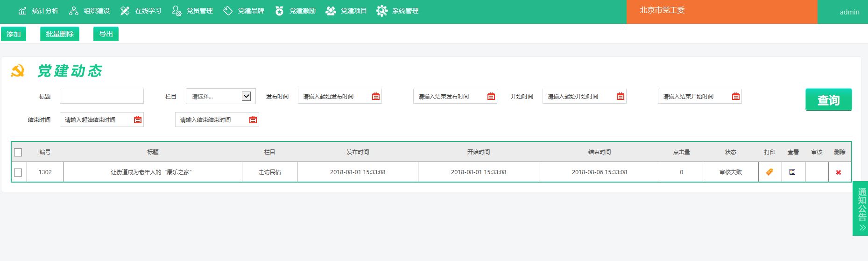Click calendar icon in start begin-time field
This screenshot has width=868, height=261.
[621, 97]
